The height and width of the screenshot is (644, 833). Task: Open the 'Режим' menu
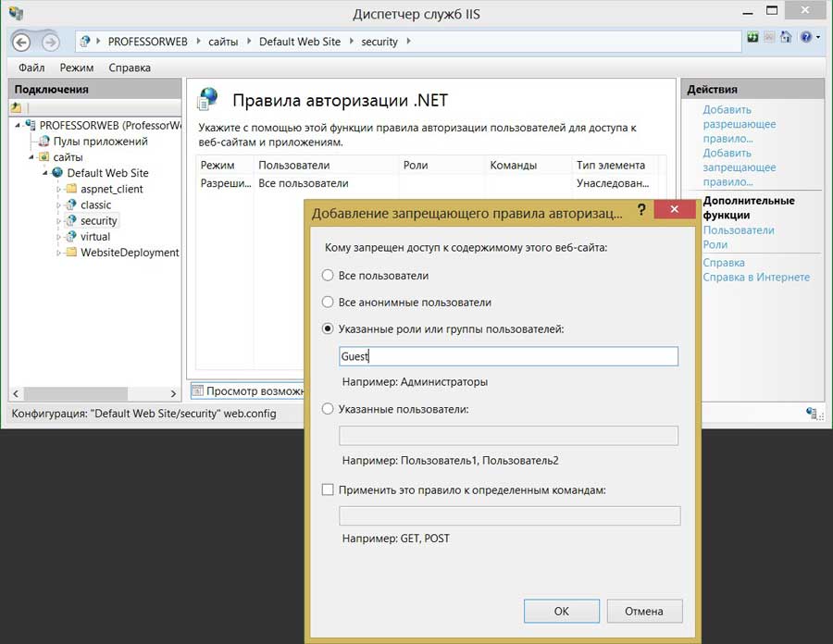pos(77,68)
